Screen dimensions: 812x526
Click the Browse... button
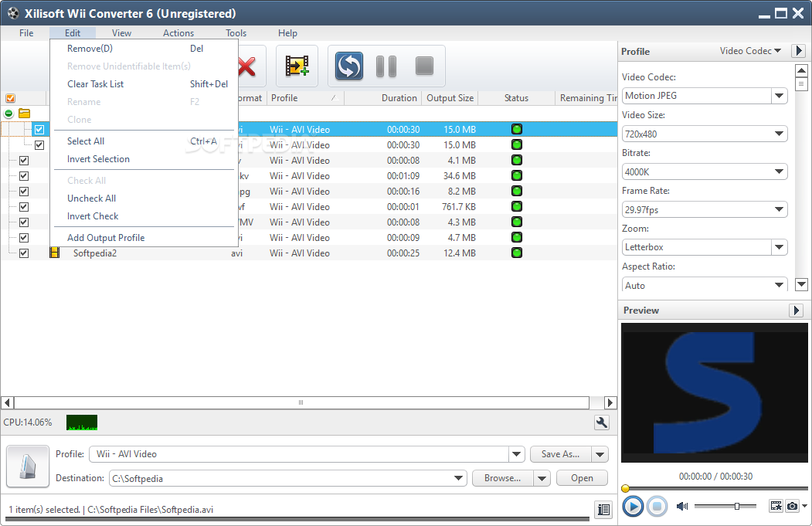pos(503,478)
